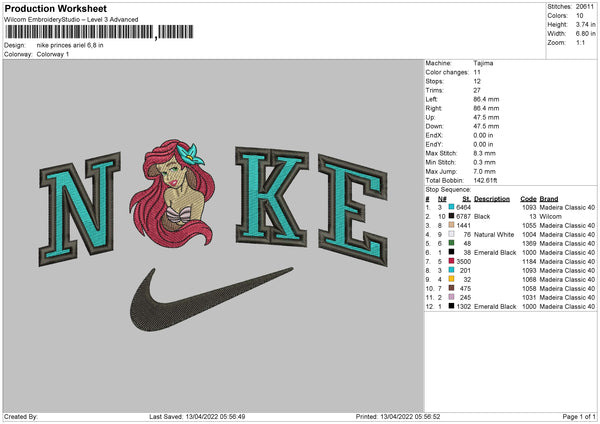Click the Total Bobbin value 142.61ft
Viewport: 600px width, 424px height.
(485, 180)
